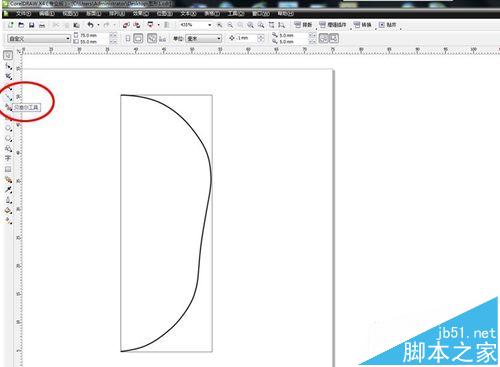The width and height of the screenshot is (500, 367).
Task: Open the Tools menu (工具)
Action: tap(236, 14)
